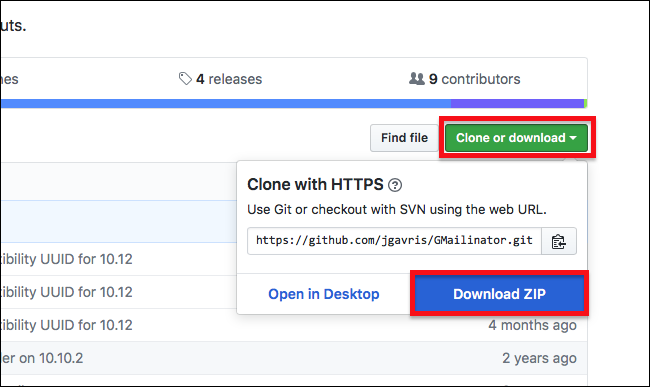Open second 'UUID for 10.12' commit message
Image resolution: width=650 pixels, height=387 pixels.
[x=66, y=292]
